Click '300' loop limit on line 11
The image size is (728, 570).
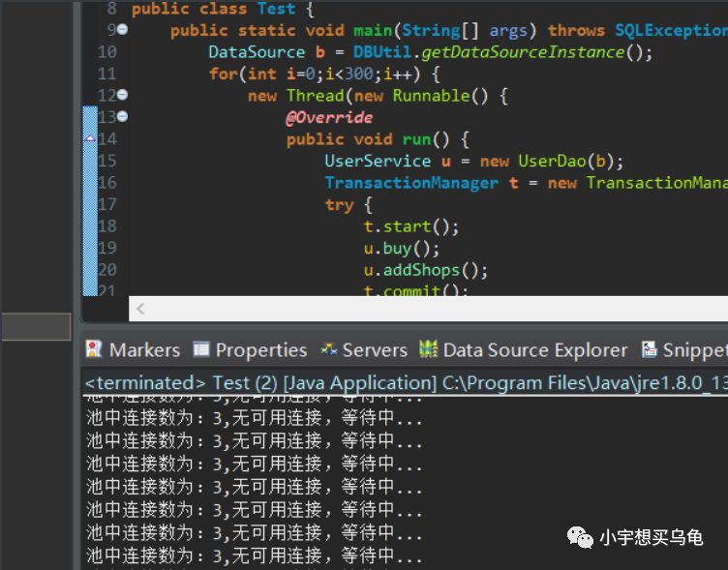(358, 74)
